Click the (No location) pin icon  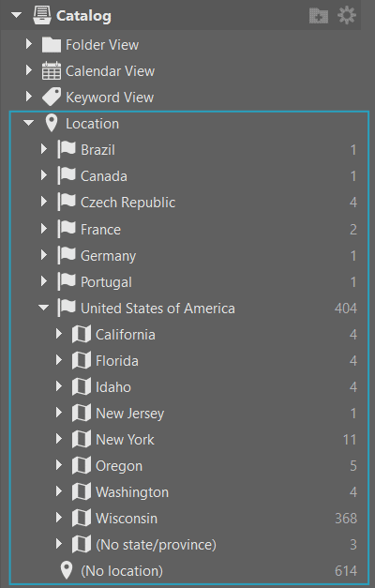click(x=67, y=570)
